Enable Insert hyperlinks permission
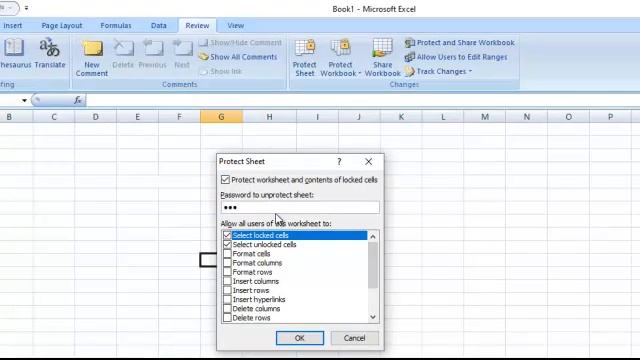The width and height of the screenshot is (640, 360). 227,299
